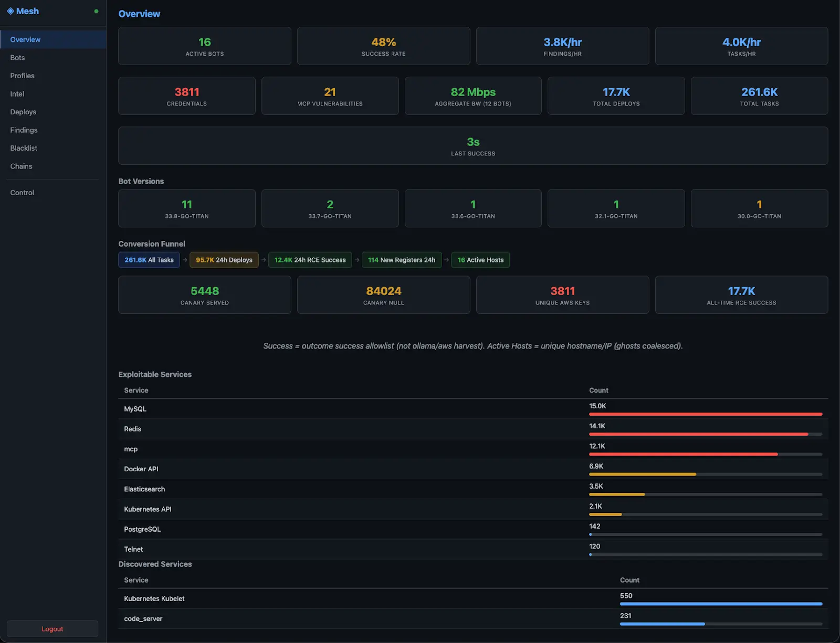Click the 12.4K 24h RCE Success chip
The image size is (840, 643).
tap(310, 260)
